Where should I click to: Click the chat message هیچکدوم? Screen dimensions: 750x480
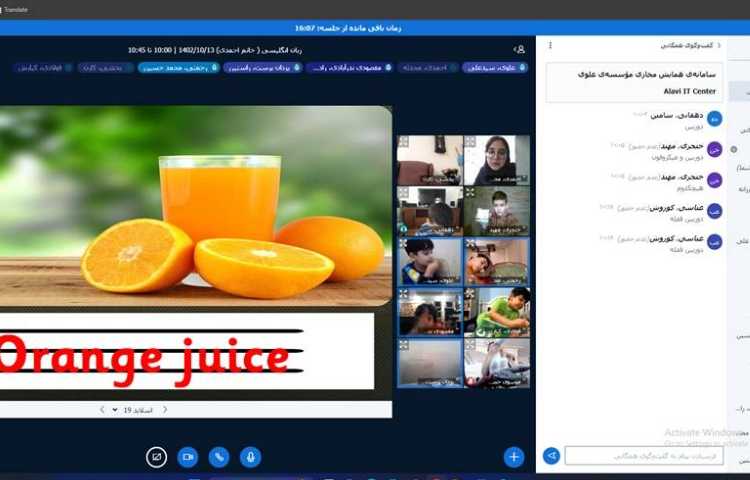690,188
